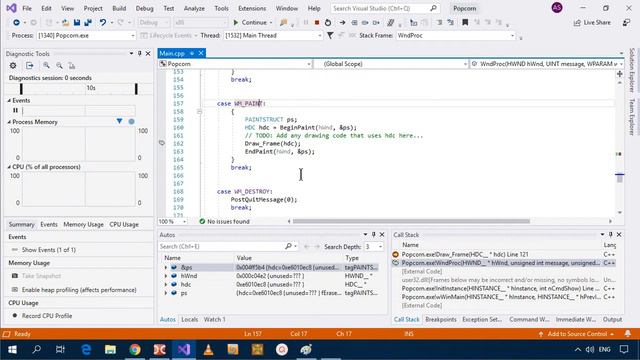Restart debugging with the circular arrow icon

[328, 23]
